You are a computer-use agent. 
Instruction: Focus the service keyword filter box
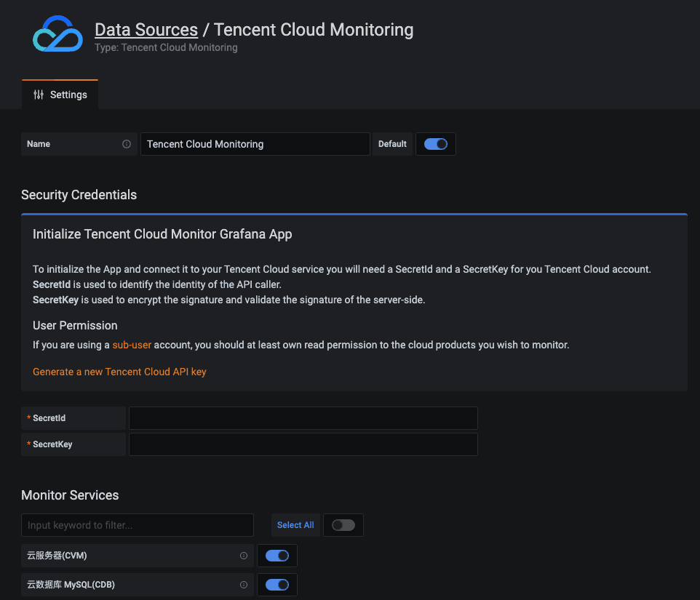click(x=138, y=525)
